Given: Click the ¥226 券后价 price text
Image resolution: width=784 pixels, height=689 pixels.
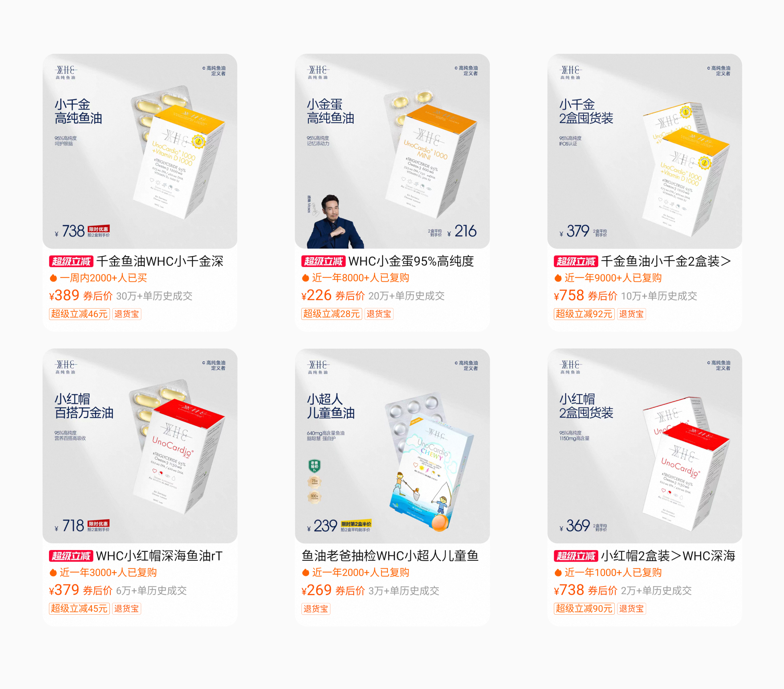Looking at the screenshot, I should click(333, 295).
